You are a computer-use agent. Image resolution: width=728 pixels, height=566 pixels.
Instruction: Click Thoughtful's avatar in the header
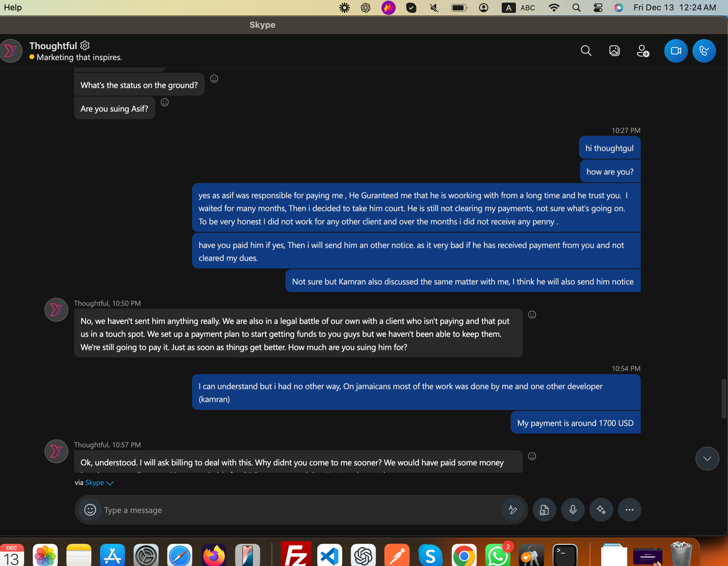tap(11, 51)
